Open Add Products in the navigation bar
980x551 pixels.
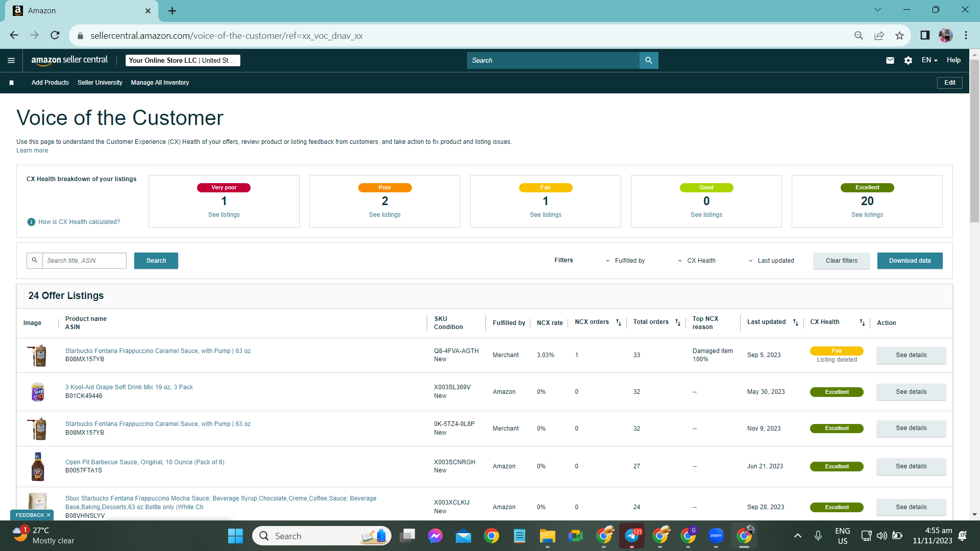pos(50,83)
